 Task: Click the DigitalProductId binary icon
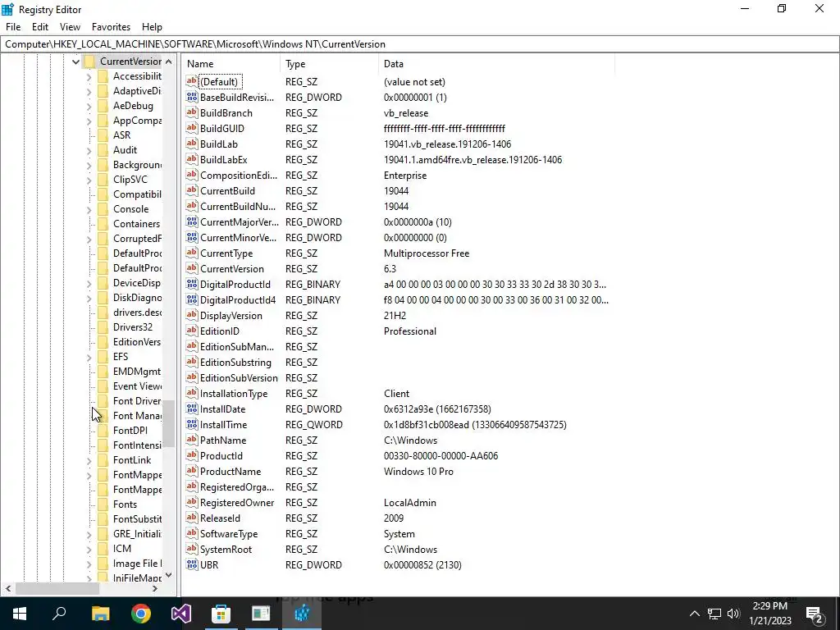[x=192, y=284]
